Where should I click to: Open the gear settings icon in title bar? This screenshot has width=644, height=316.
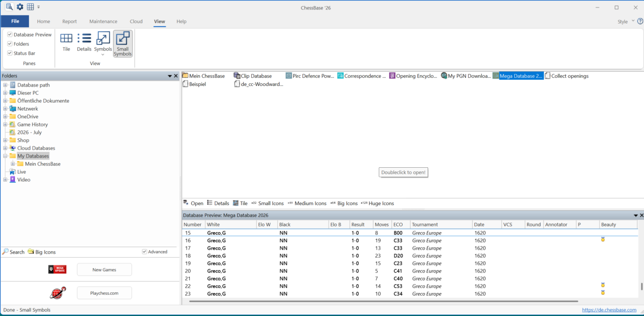[x=20, y=7]
